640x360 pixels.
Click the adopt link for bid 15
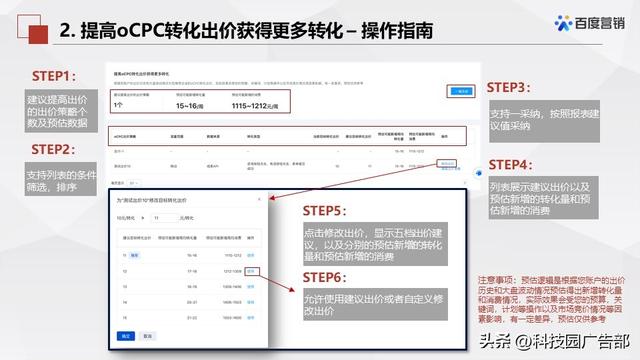pyautogui.click(x=251, y=318)
